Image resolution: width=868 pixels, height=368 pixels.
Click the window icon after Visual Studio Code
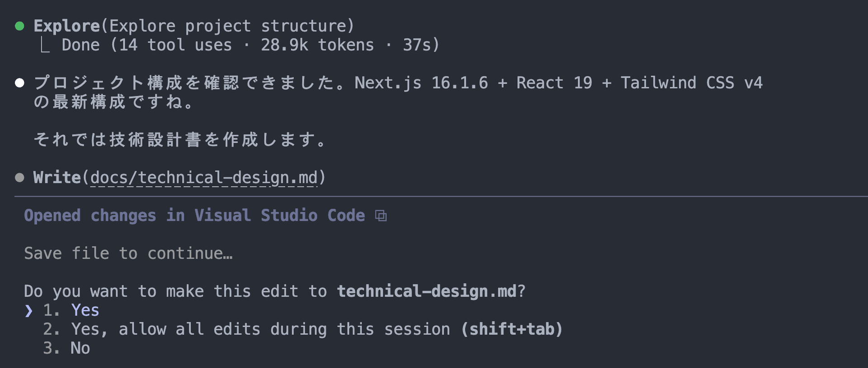[x=381, y=216]
